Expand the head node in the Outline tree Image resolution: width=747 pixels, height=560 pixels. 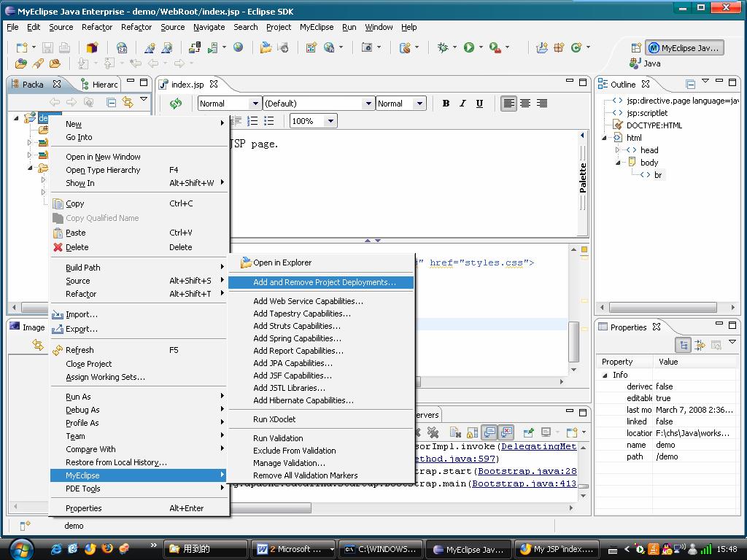[617, 149]
